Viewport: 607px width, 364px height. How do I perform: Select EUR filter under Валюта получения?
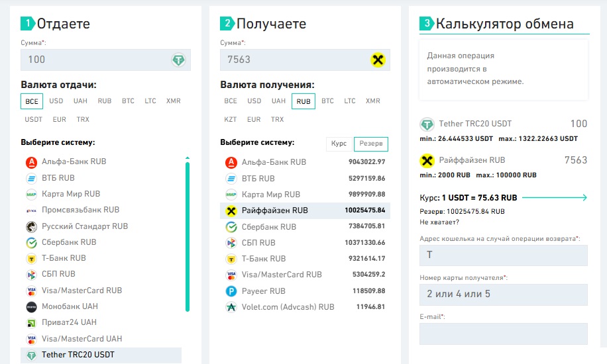click(254, 120)
